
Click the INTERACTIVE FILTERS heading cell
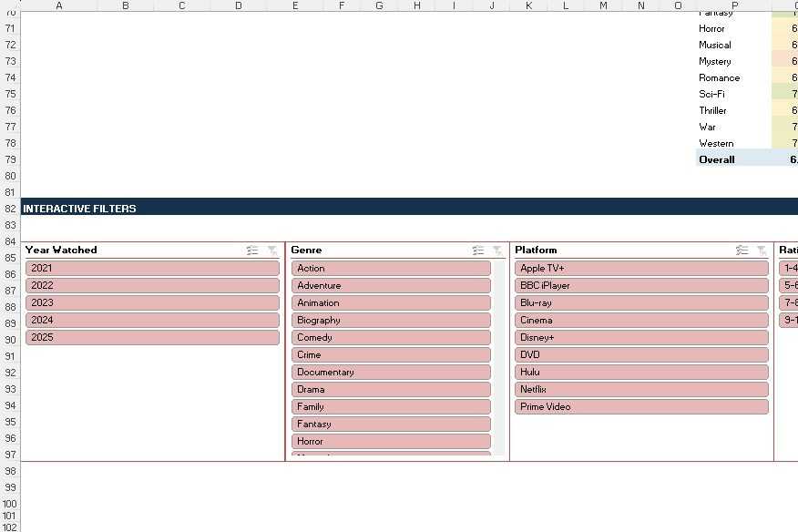(79, 209)
